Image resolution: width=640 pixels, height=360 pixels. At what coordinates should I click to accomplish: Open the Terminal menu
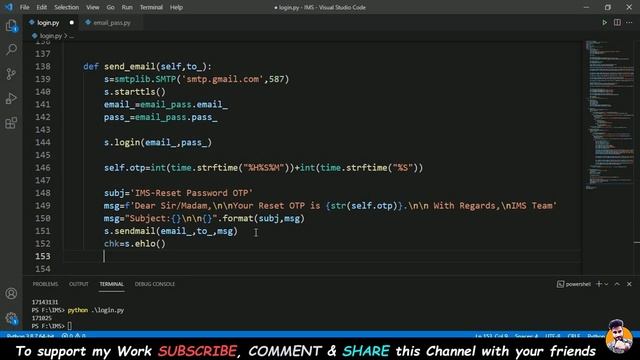click(x=151, y=7)
